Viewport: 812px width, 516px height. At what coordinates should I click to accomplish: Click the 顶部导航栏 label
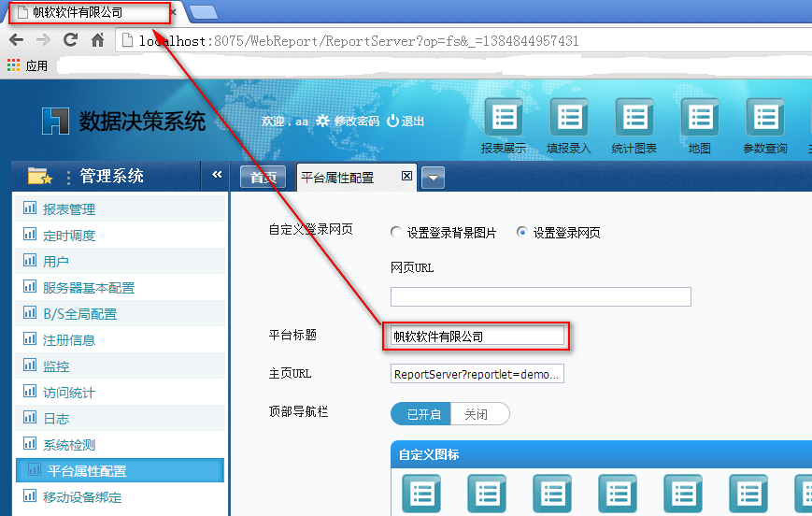(x=298, y=412)
